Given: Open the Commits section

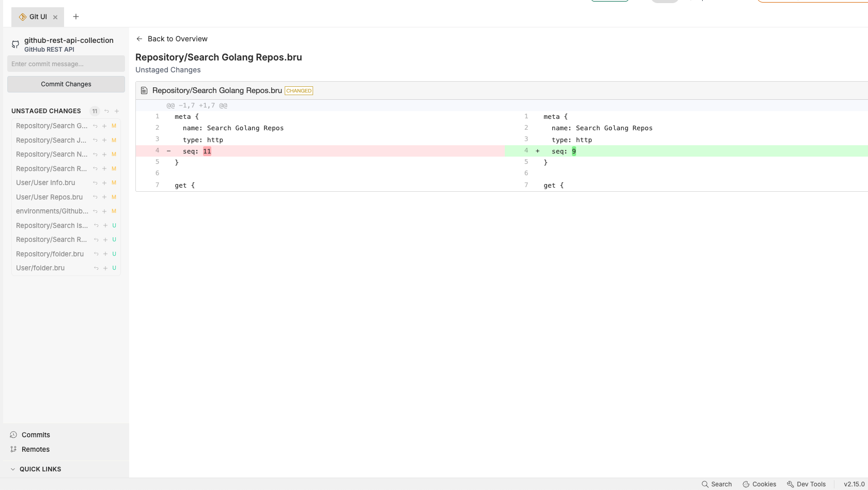Looking at the screenshot, I should click(x=36, y=435).
